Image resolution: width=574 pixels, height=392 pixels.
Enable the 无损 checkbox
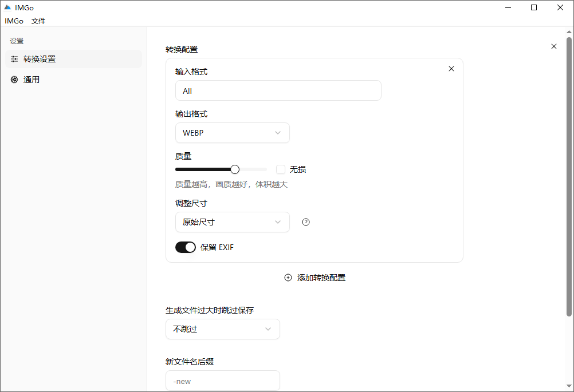pos(280,169)
